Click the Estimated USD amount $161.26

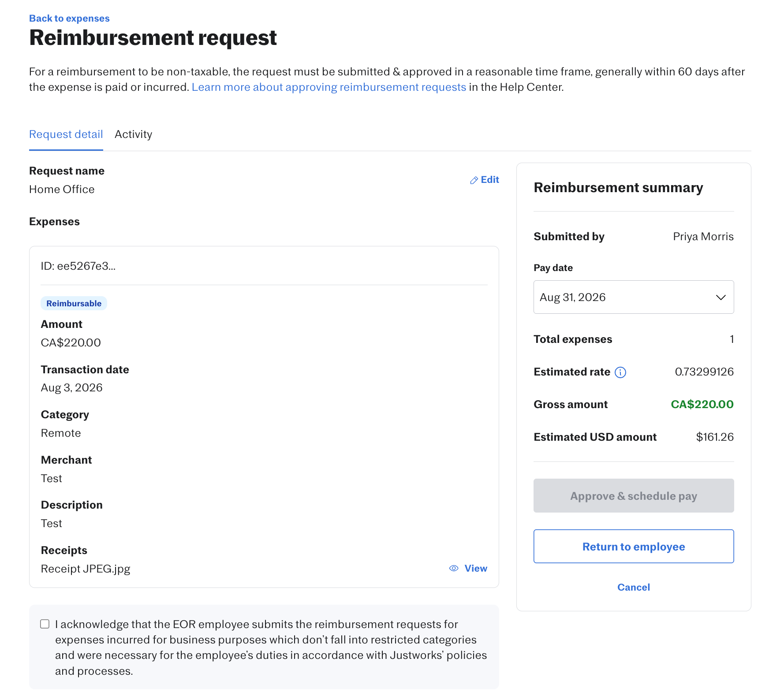(x=715, y=437)
